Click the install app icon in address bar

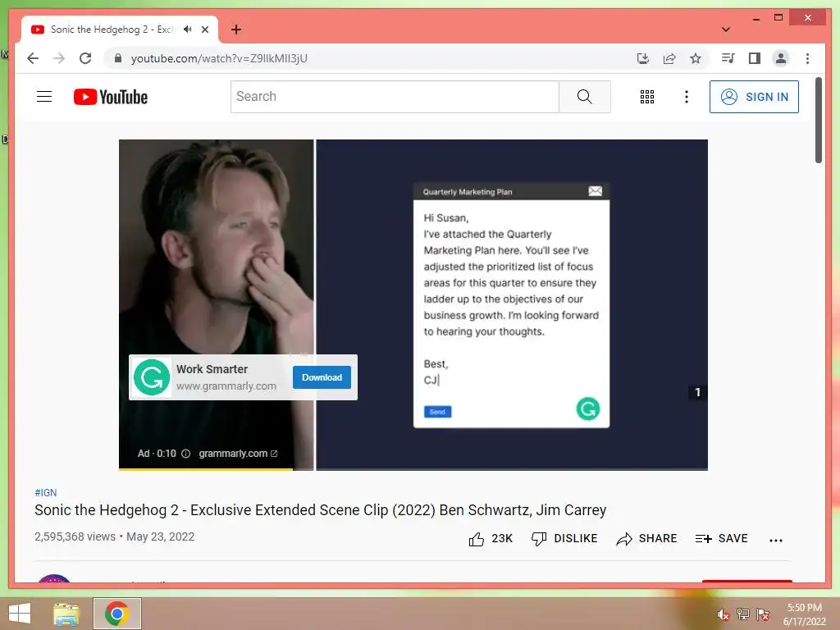click(643, 58)
